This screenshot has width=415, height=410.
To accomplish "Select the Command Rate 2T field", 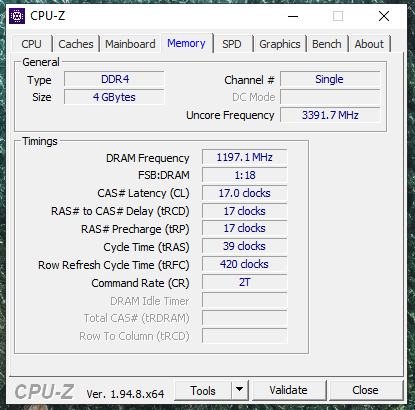I will click(245, 282).
